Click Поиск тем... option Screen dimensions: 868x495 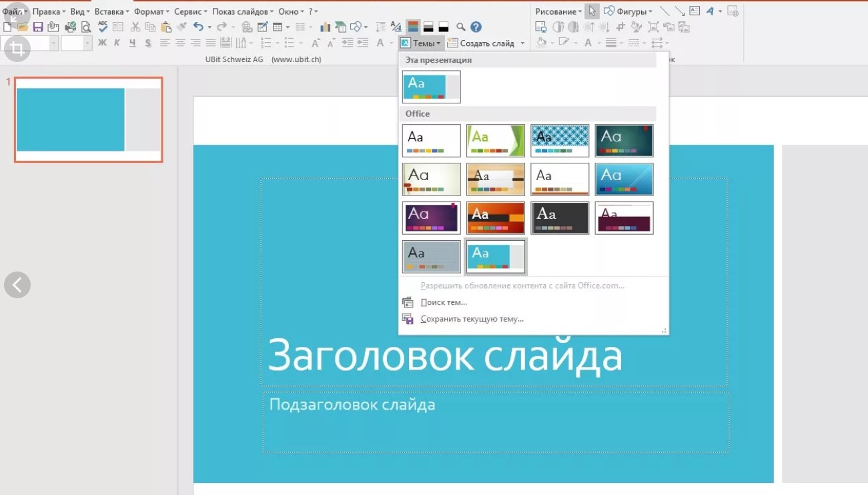coord(444,302)
